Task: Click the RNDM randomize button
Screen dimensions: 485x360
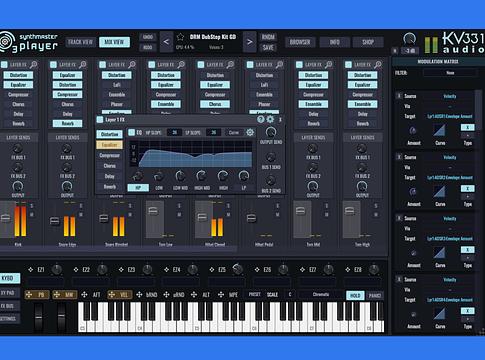Action: coord(268,37)
